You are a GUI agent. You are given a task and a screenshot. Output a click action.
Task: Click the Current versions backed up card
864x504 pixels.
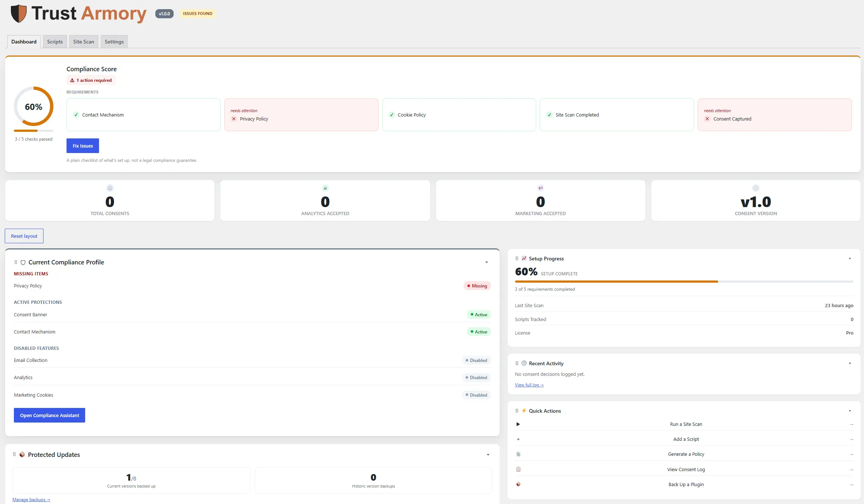coord(131,481)
